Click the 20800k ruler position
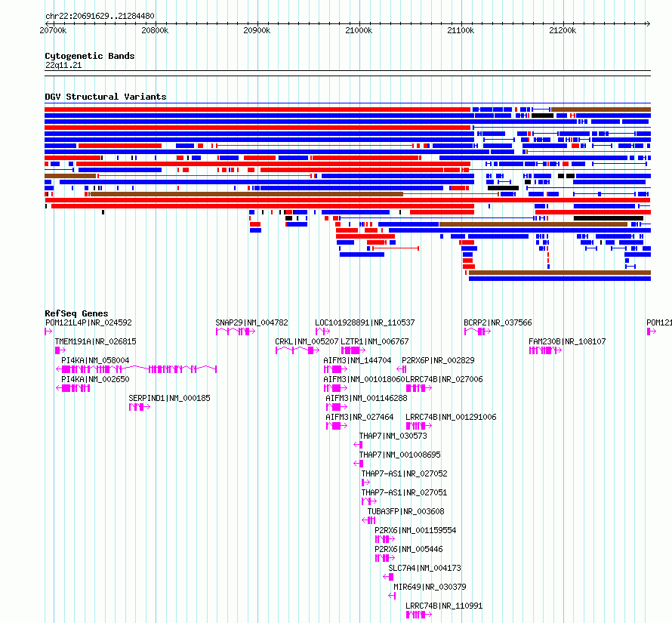 pyautogui.click(x=155, y=30)
